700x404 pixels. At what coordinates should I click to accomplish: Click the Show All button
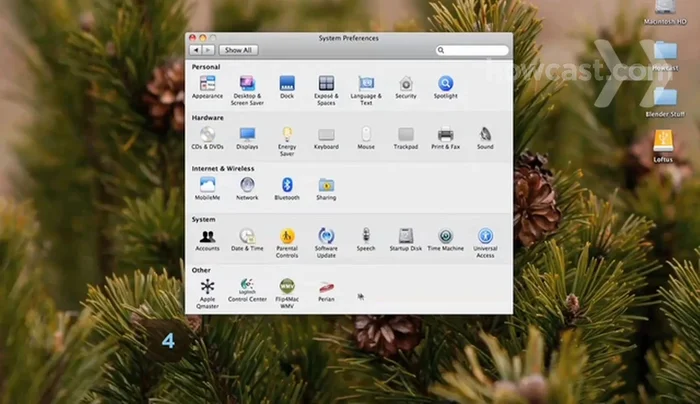pyautogui.click(x=238, y=49)
